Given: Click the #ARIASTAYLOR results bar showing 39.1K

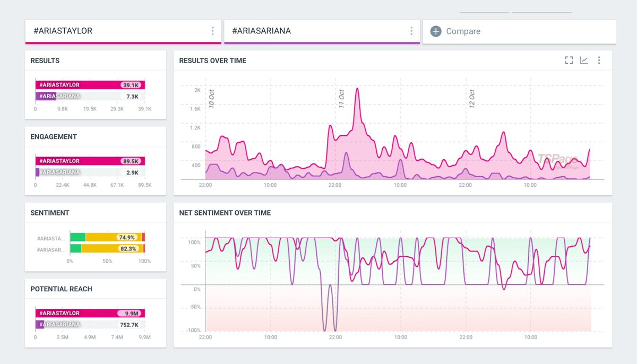Looking at the screenshot, I should click(x=90, y=85).
